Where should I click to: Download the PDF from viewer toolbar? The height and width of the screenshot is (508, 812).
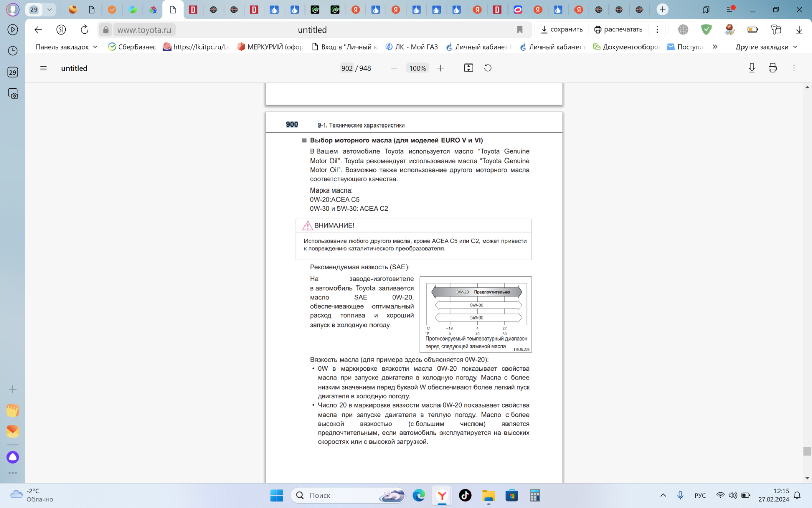tap(752, 68)
